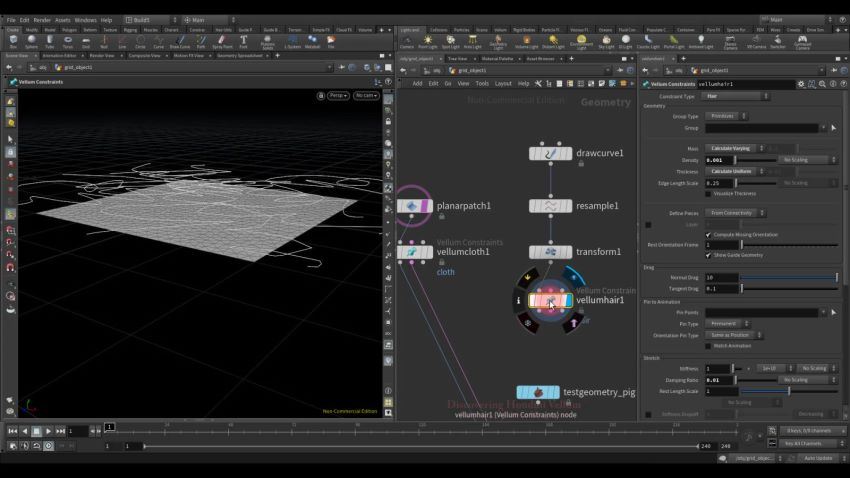Switch to the Material Palette tab
Image resolution: width=850 pixels, height=478 pixels.
click(x=497, y=59)
